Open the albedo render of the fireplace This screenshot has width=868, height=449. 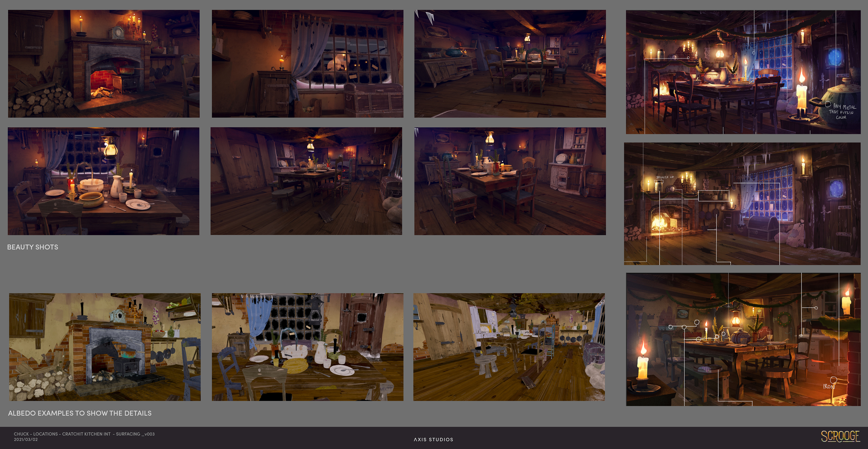[105, 347]
